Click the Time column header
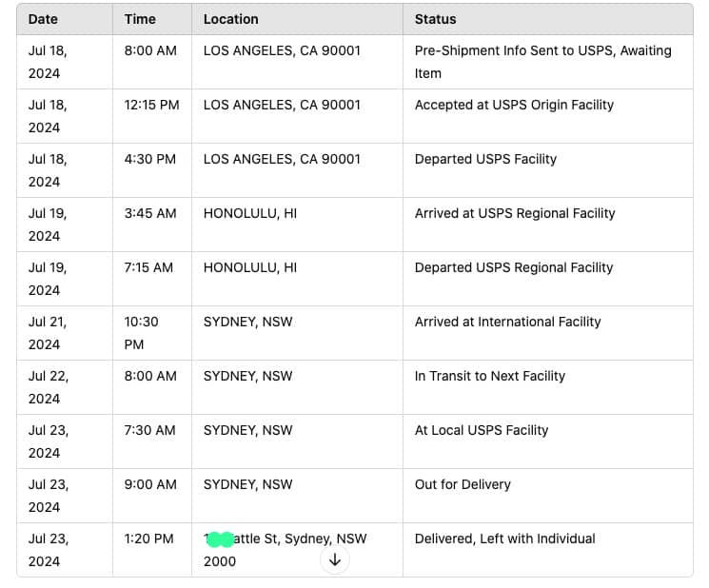Viewport: 709px width, 588px height. 139,19
